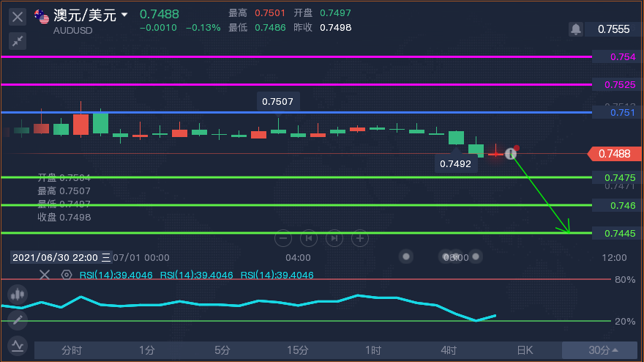Expand the 澳元/美元 symbol dropdown
The height and width of the screenshot is (362, 644).
[x=124, y=15]
